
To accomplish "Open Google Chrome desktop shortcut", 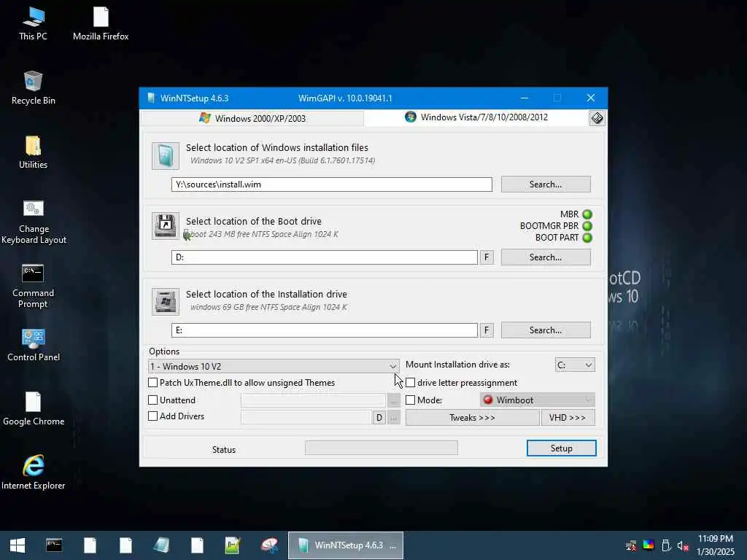I will tap(34, 408).
